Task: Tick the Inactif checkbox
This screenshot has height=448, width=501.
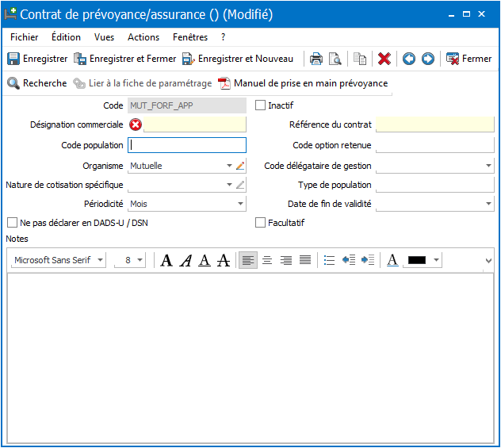Action: pos(260,105)
